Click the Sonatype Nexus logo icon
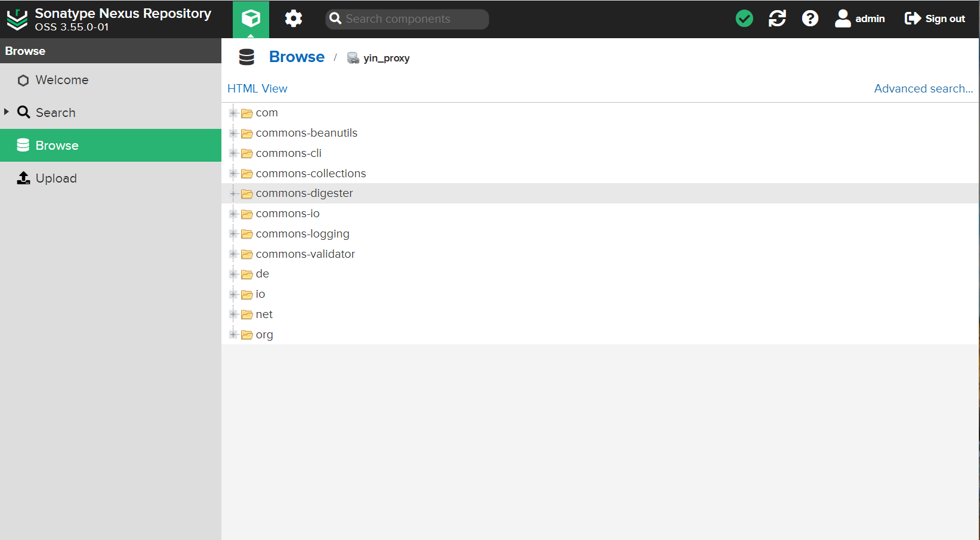 click(x=17, y=19)
